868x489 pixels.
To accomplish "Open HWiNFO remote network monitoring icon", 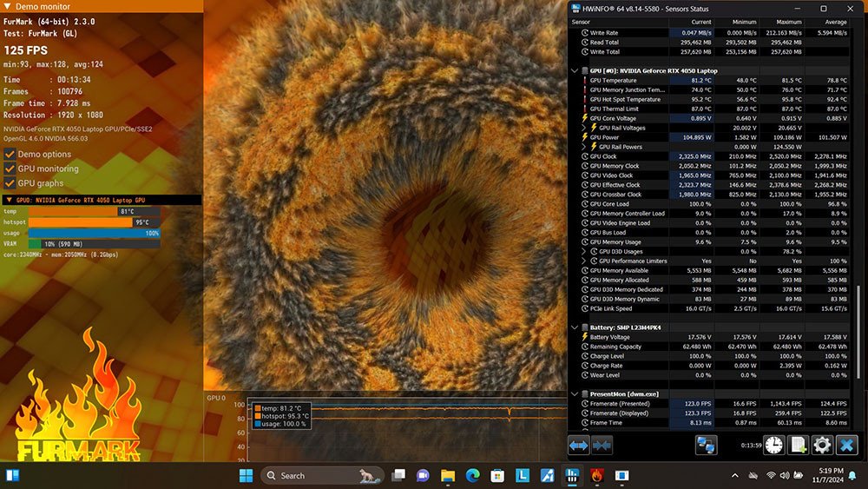I will click(706, 445).
